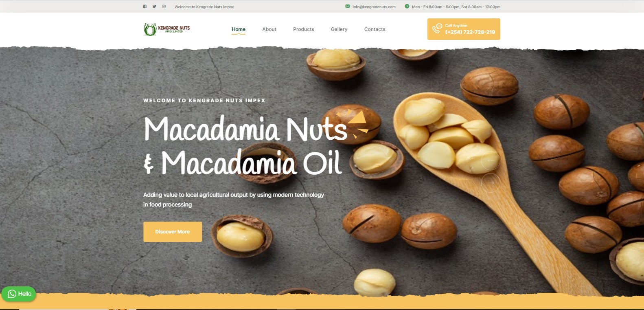Advance to next slide arrow

click(x=491, y=183)
